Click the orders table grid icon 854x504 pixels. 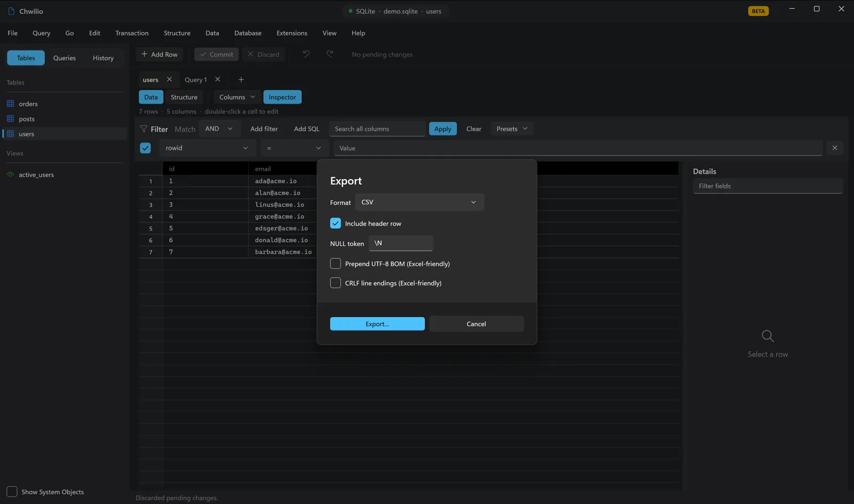10,103
